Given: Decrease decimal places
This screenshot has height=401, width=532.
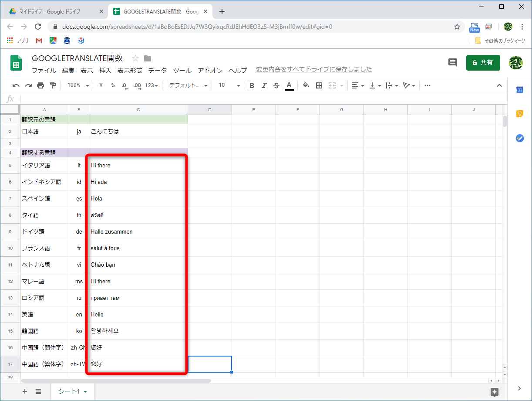Looking at the screenshot, I should pyautogui.click(x=125, y=85).
